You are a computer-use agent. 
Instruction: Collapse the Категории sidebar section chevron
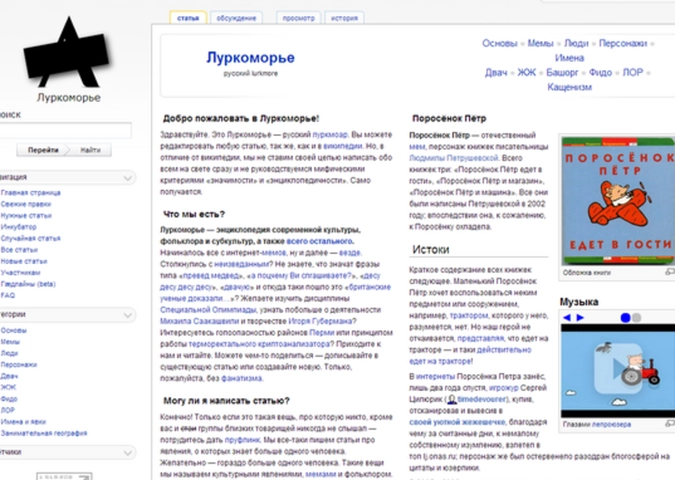click(x=129, y=313)
